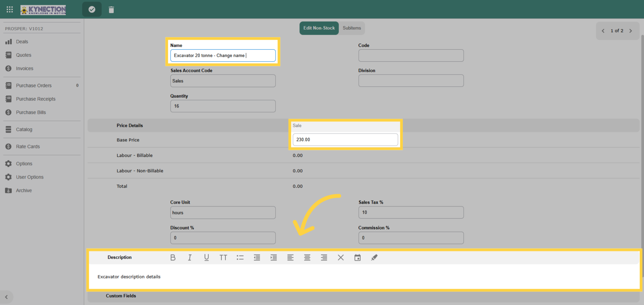Click the Name input field
The height and width of the screenshot is (305, 644).
coord(223,55)
